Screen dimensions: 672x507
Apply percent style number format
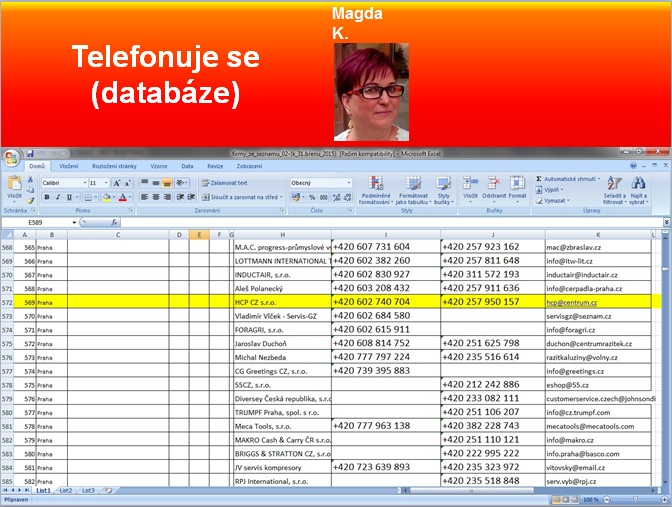coord(312,197)
